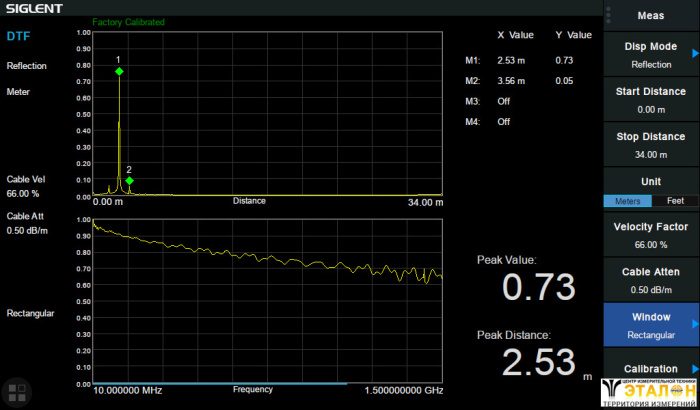This screenshot has width=700, height=410.
Task: Click the SIGLENT logo
Action: click(x=35, y=9)
